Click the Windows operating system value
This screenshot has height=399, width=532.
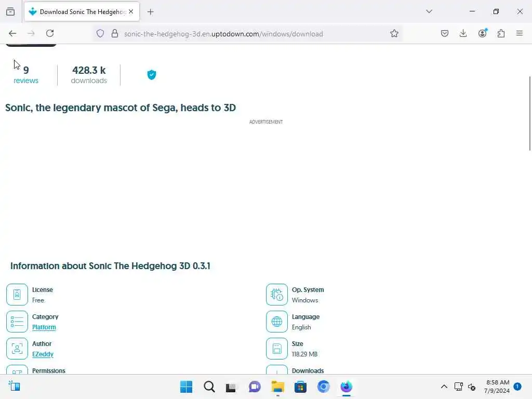(x=305, y=300)
